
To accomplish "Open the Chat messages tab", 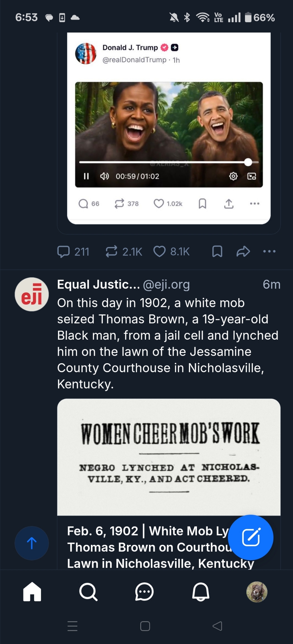I will [x=144, y=592].
